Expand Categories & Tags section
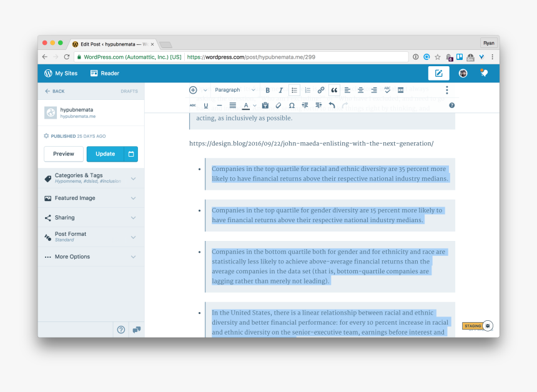Viewport: 537px width, 392px height. pos(91,178)
